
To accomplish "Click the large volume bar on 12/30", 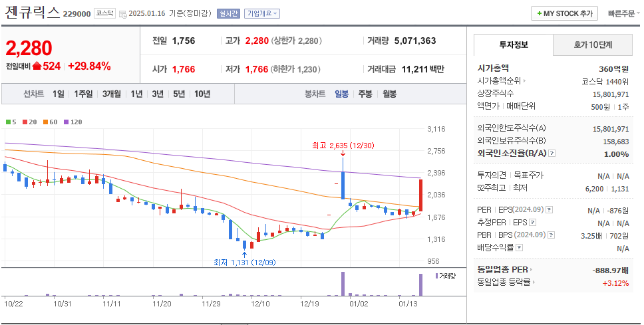I will point(343,284).
